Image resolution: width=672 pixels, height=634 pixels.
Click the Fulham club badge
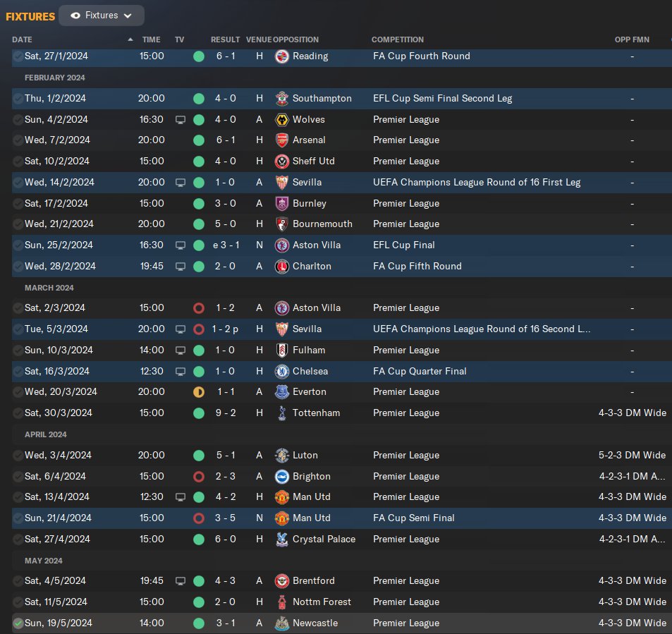click(281, 350)
